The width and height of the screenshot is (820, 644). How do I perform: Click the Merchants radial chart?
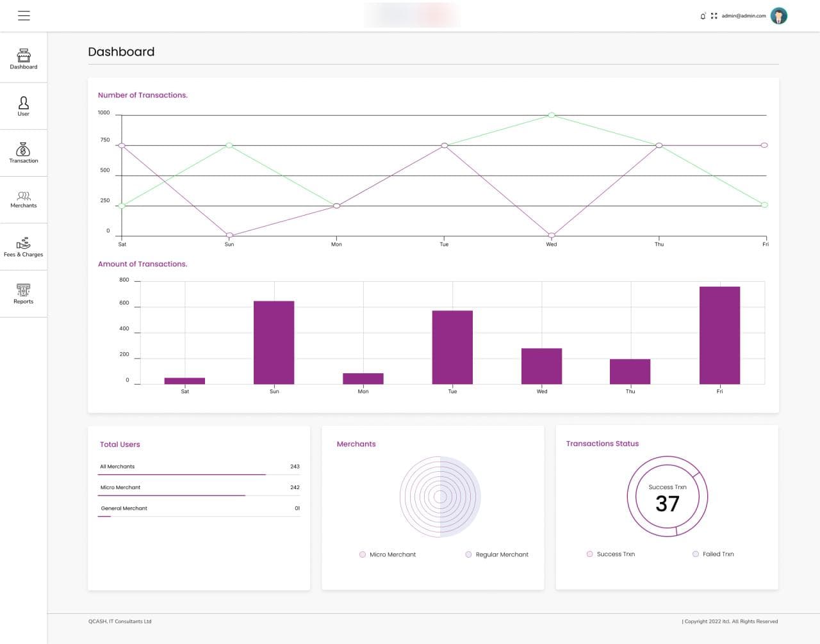coord(440,497)
